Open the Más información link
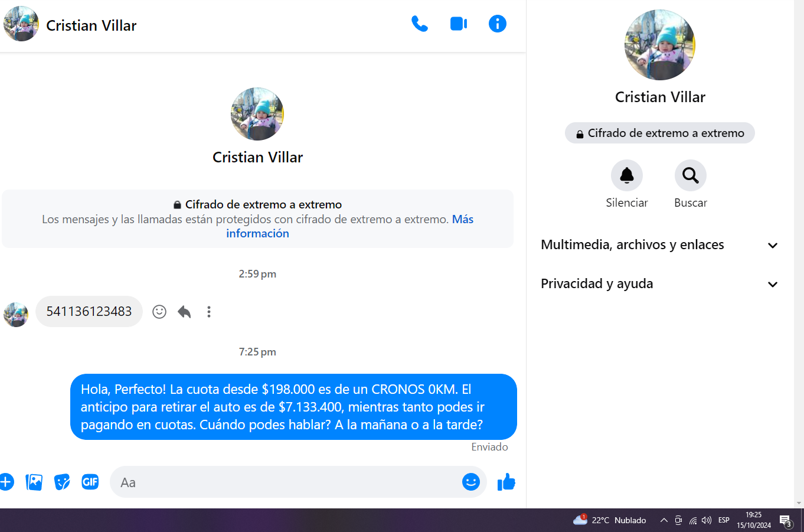The height and width of the screenshot is (532, 804). pos(350,226)
